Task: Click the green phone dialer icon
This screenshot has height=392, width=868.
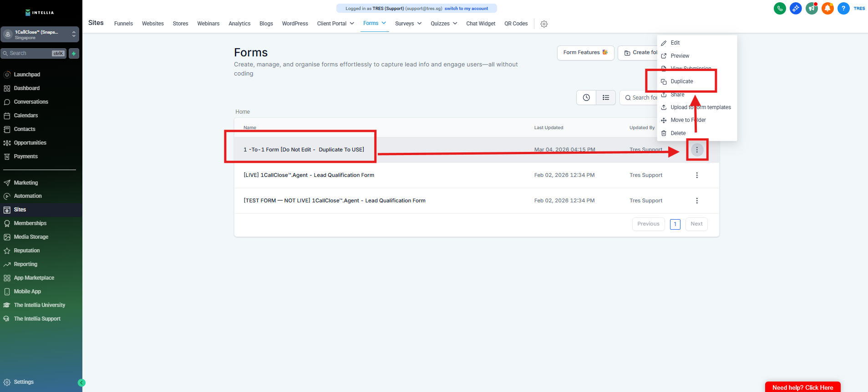Action: 780,8
